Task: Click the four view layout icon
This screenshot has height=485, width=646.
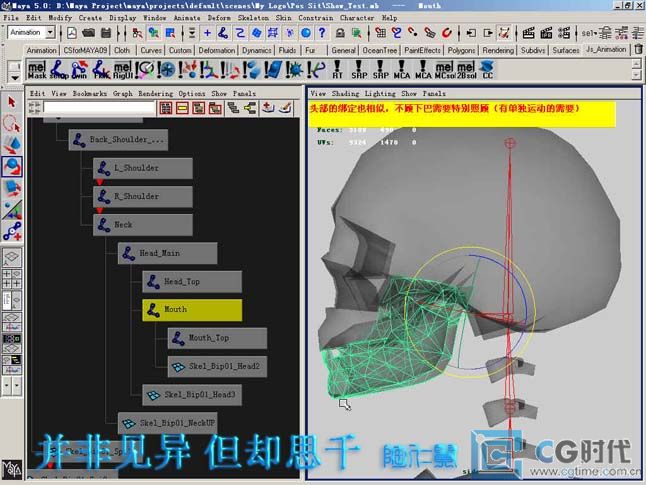Action: (x=12, y=279)
